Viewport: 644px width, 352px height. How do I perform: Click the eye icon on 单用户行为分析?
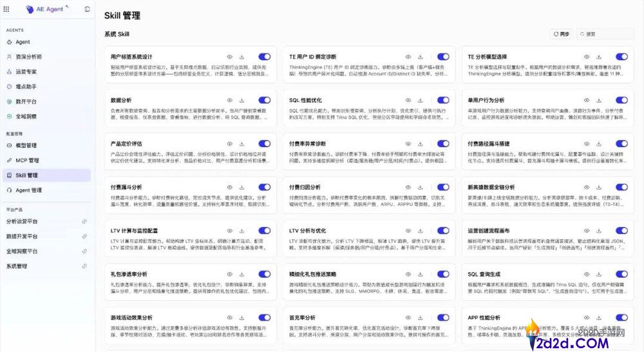(x=587, y=101)
